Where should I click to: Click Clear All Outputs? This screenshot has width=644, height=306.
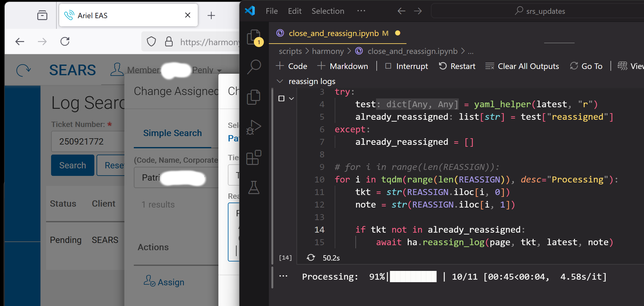click(522, 66)
